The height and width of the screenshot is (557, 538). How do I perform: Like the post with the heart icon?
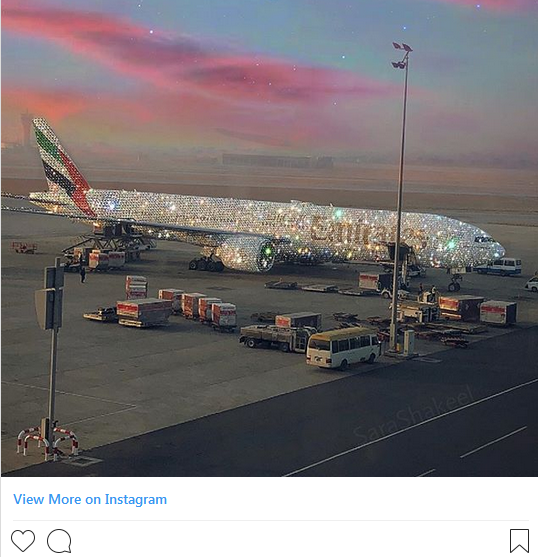pyautogui.click(x=23, y=541)
